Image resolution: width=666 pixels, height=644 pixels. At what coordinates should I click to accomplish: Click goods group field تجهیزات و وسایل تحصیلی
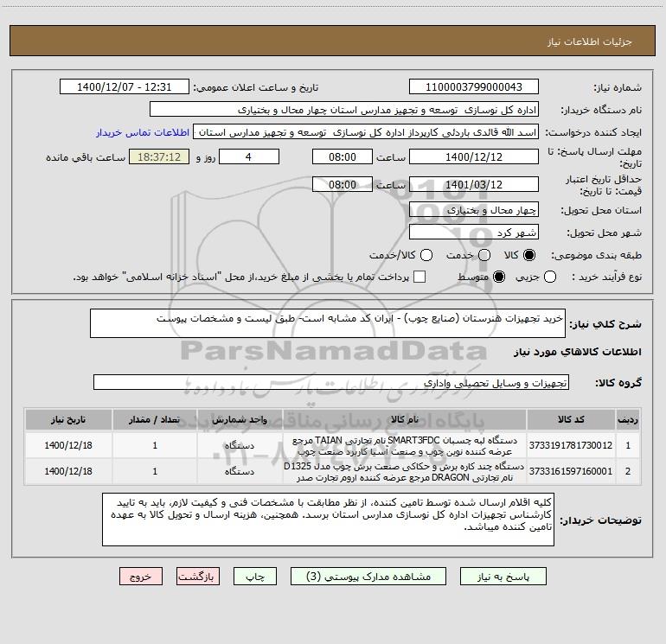[331, 382]
